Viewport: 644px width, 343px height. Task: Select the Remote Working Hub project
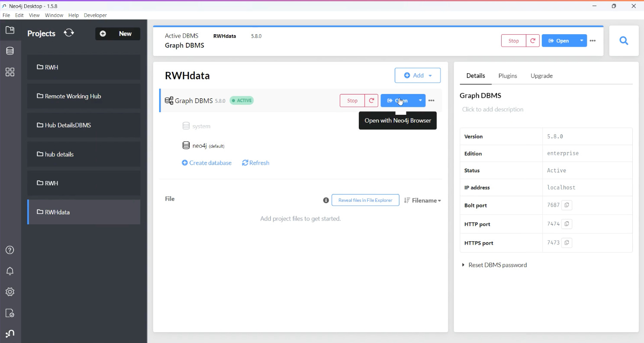[x=84, y=96]
